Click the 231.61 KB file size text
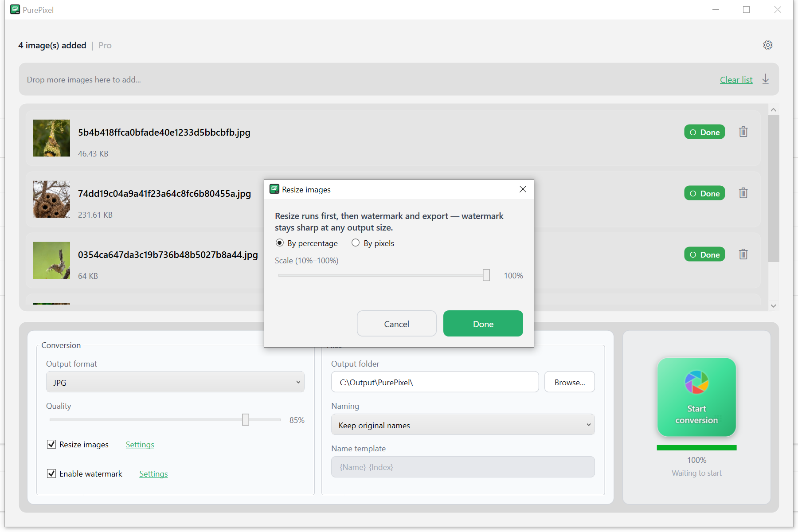Viewport: 798px width, 532px height. click(x=95, y=215)
